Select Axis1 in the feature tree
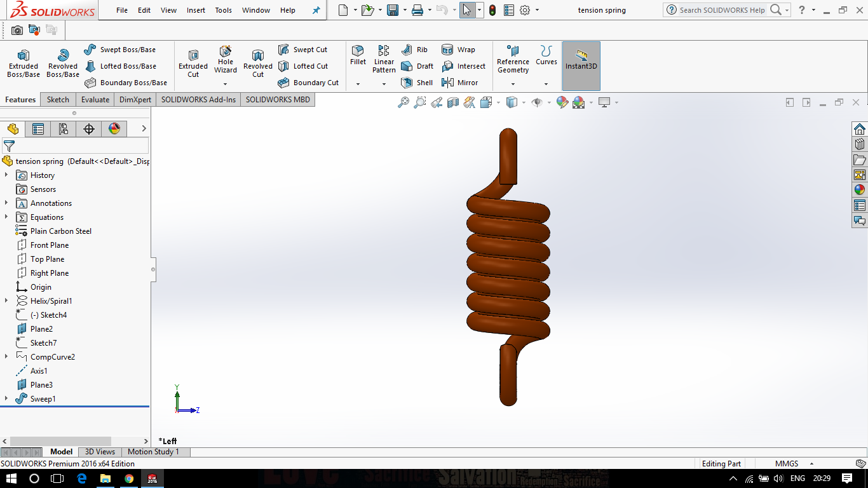Viewport: 868px width, 488px height. click(32, 371)
